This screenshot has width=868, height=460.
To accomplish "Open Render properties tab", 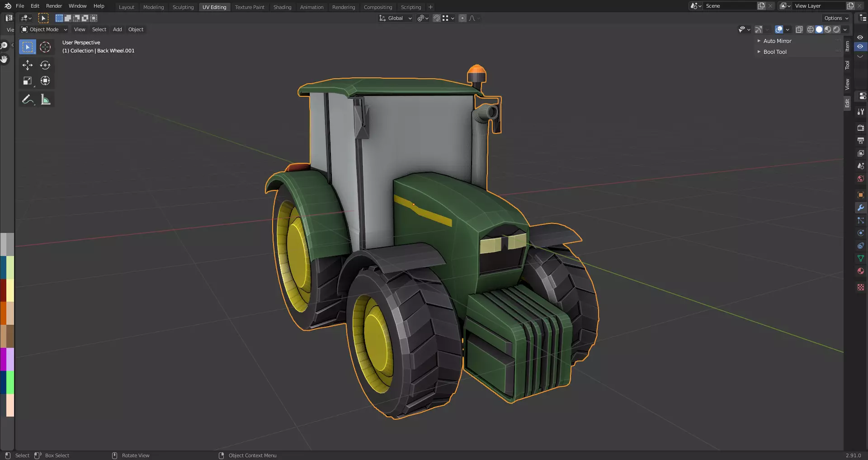I will click(861, 128).
